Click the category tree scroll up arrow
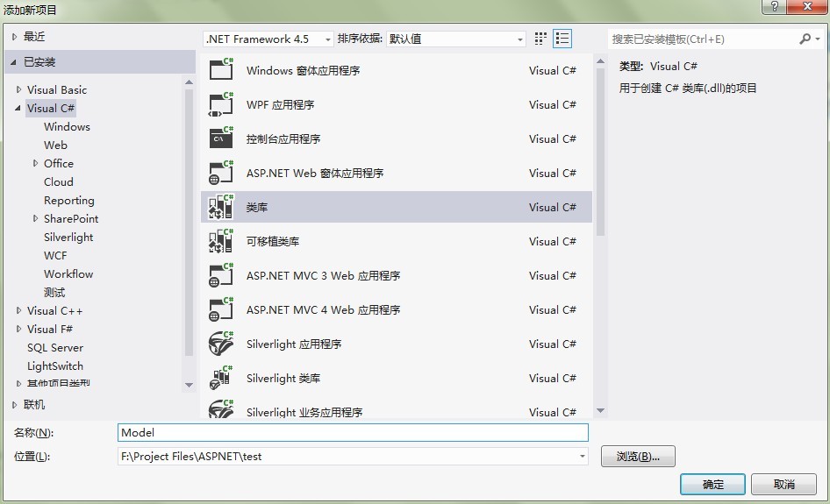 point(189,82)
